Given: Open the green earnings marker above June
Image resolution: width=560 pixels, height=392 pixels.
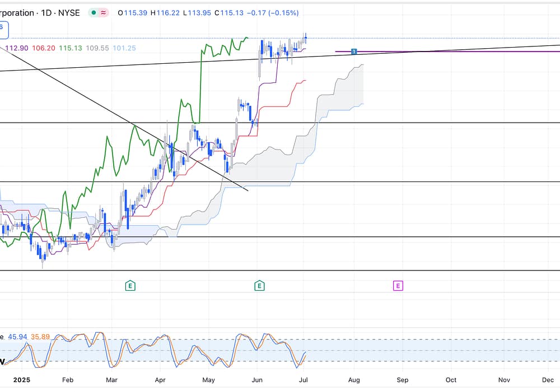Looking at the screenshot, I should coord(259,286).
